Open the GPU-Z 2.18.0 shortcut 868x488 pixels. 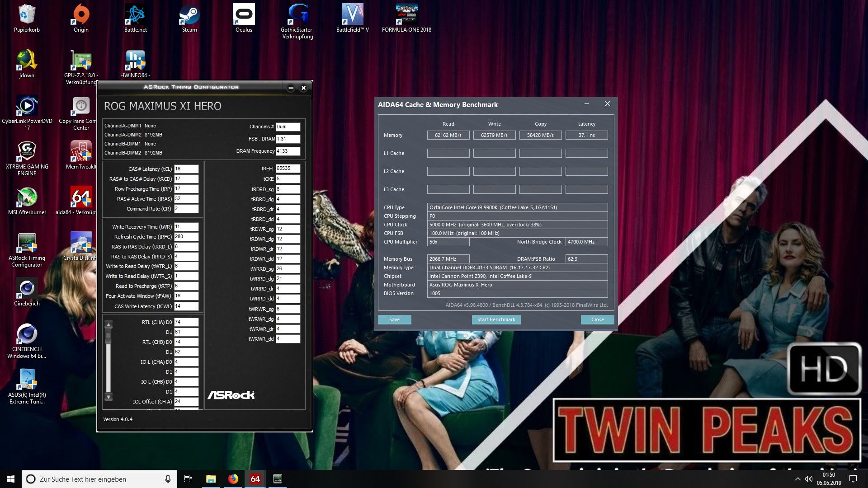tap(81, 67)
